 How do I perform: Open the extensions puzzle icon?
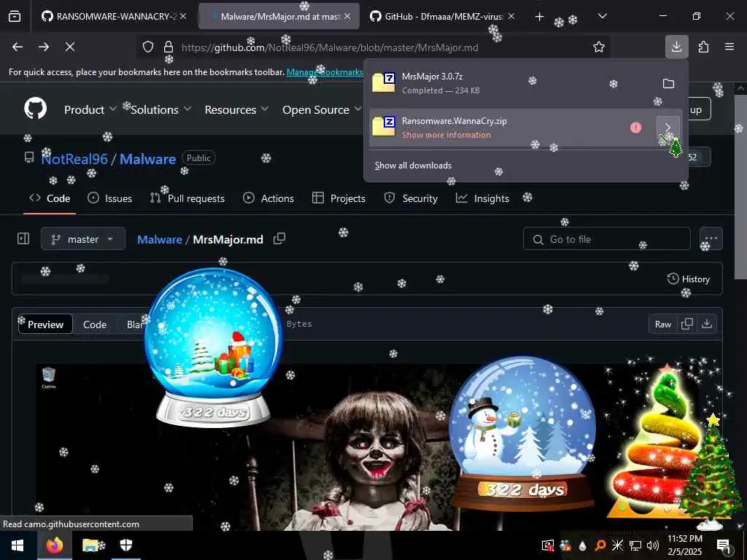coord(703,47)
